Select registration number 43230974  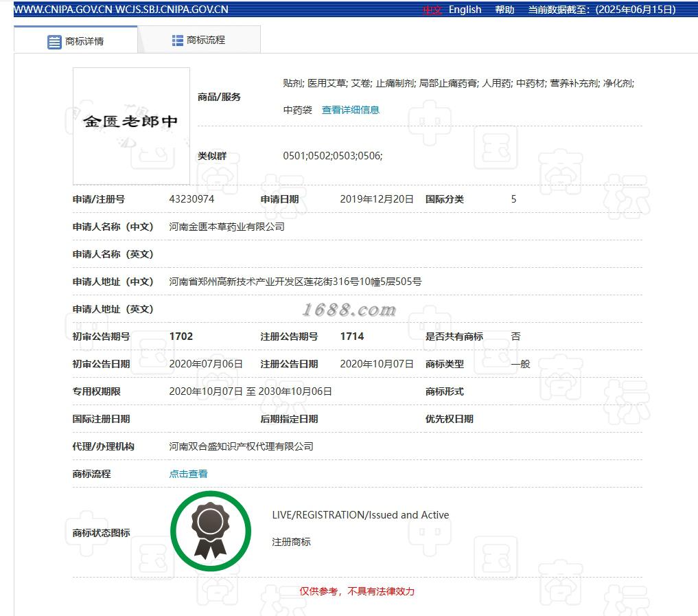coord(191,199)
